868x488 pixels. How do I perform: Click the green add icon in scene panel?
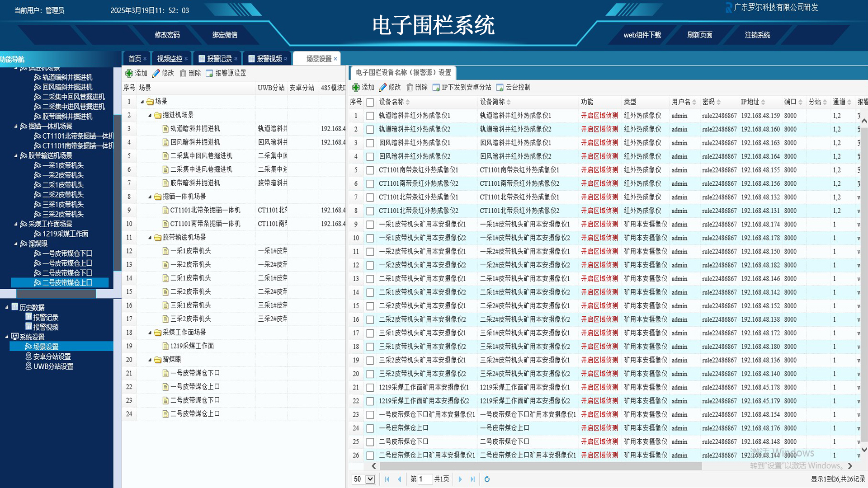click(129, 73)
